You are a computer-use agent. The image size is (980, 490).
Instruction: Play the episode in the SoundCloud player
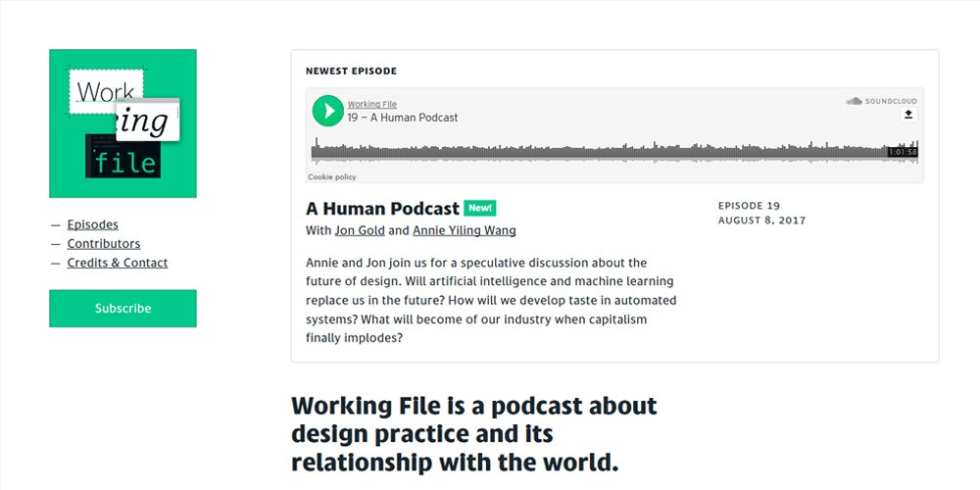click(x=327, y=111)
